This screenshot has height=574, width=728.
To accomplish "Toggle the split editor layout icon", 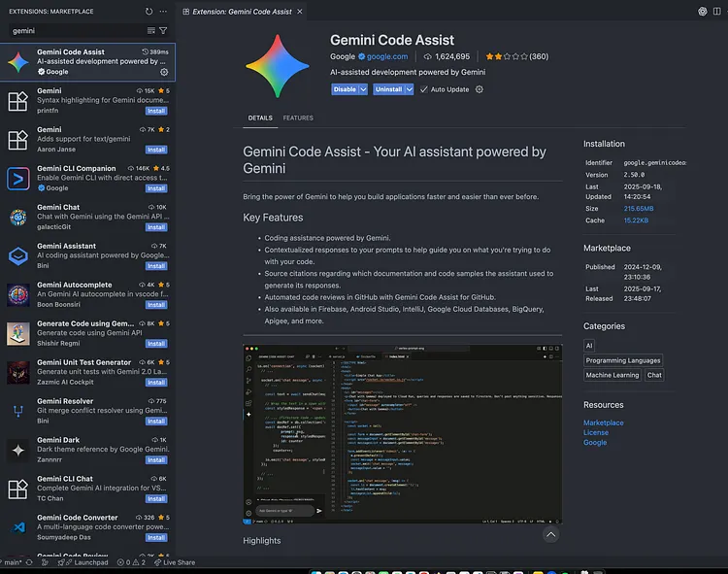I will (x=717, y=11).
